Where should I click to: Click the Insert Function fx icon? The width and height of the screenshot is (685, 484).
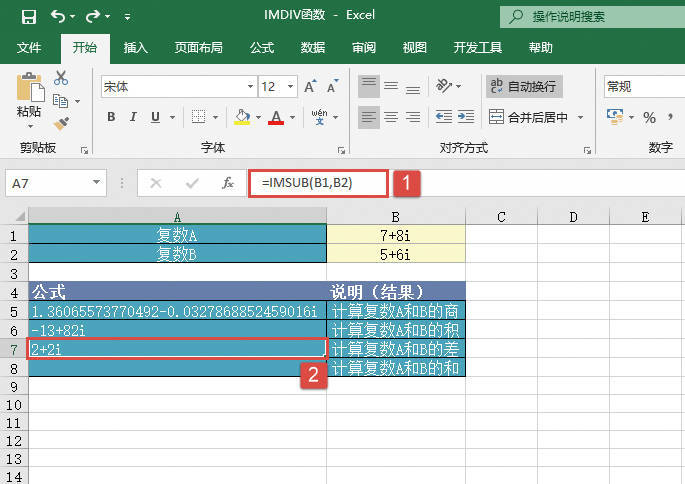click(228, 183)
